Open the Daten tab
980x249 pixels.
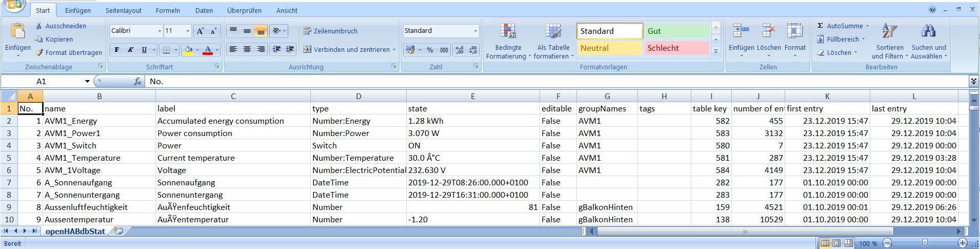click(204, 10)
